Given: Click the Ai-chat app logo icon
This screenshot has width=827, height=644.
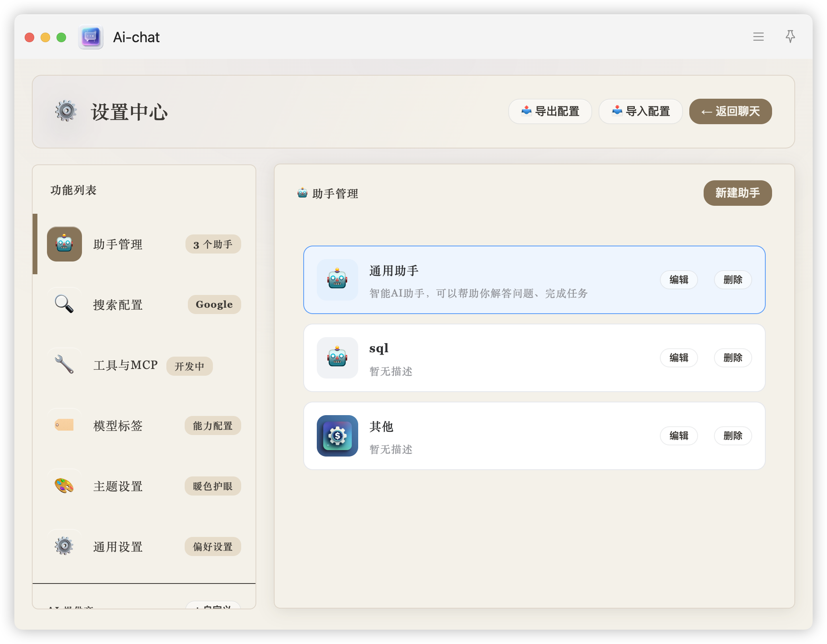Looking at the screenshot, I should pos(91,37).
